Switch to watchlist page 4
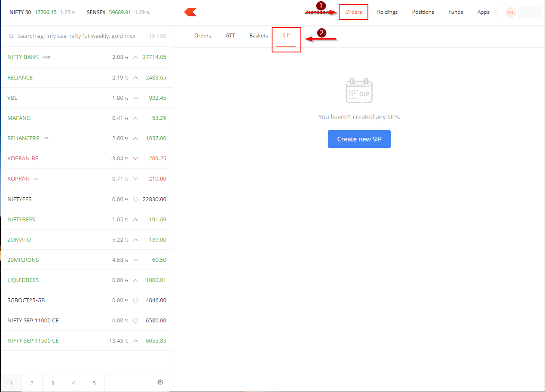Image resolution: width=545 pixels, height=392 pixels. (x=73, y=383)
